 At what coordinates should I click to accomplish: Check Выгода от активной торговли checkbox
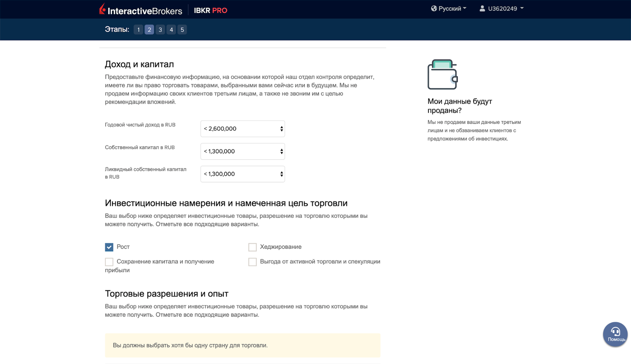[x=252, y=262]
